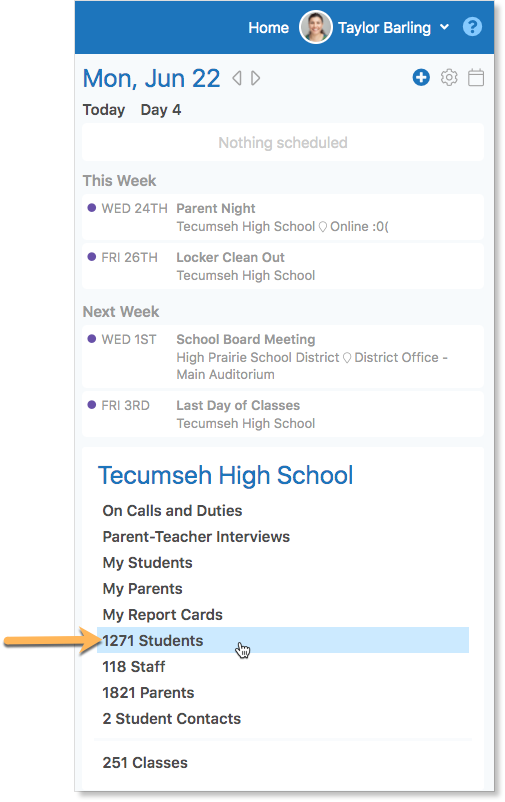Click Taylor Barling profile picture
505x802 pixels.
point(316,27)
